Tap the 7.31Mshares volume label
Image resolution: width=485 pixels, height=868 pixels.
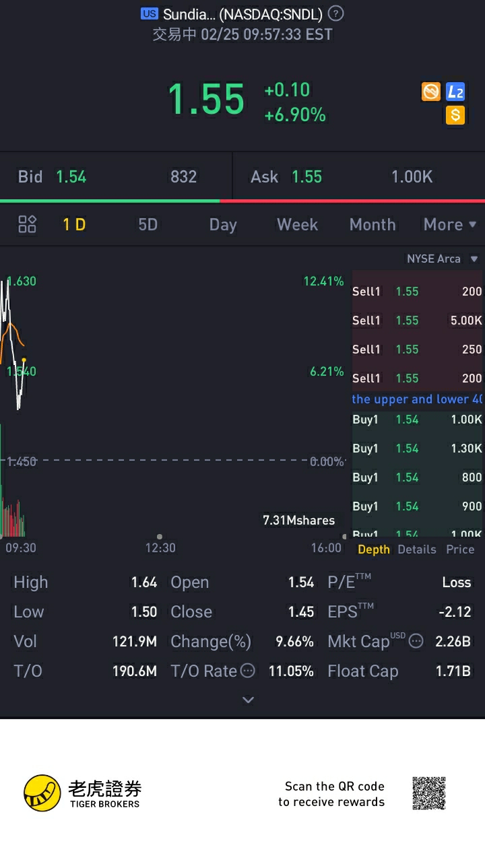pyautogui.click(x=298, y=520)
